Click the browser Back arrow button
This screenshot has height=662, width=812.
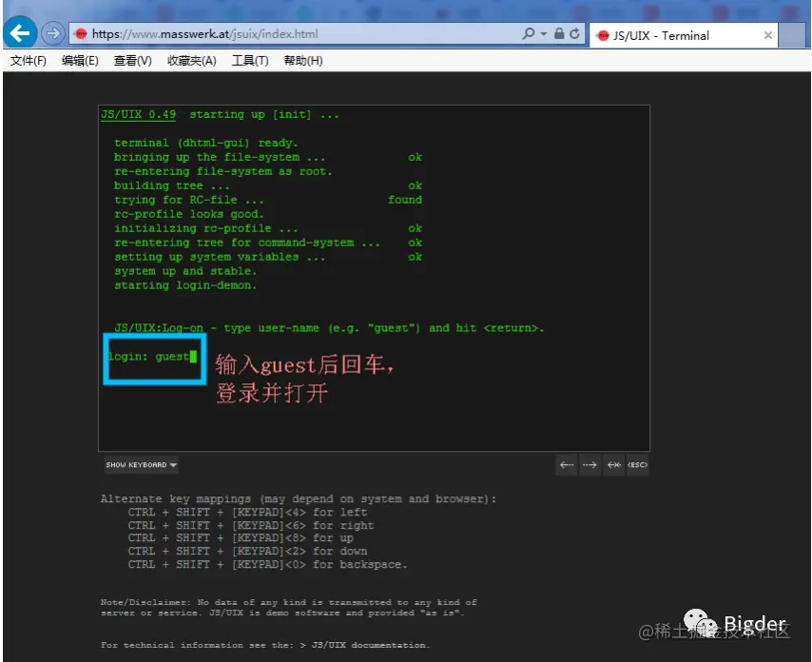(x=20, y=33)
